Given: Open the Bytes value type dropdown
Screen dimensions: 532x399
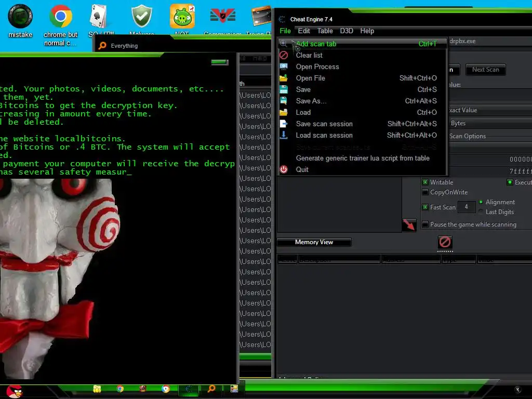Looking at the screenshot, I should pyautogui.click(x=489, y=123).
